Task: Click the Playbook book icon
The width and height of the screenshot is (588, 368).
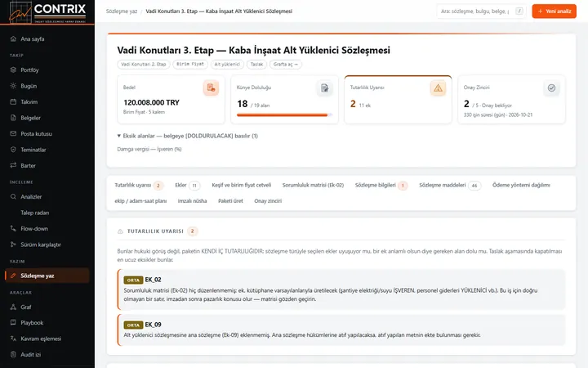Action: (x=13, y=322)
